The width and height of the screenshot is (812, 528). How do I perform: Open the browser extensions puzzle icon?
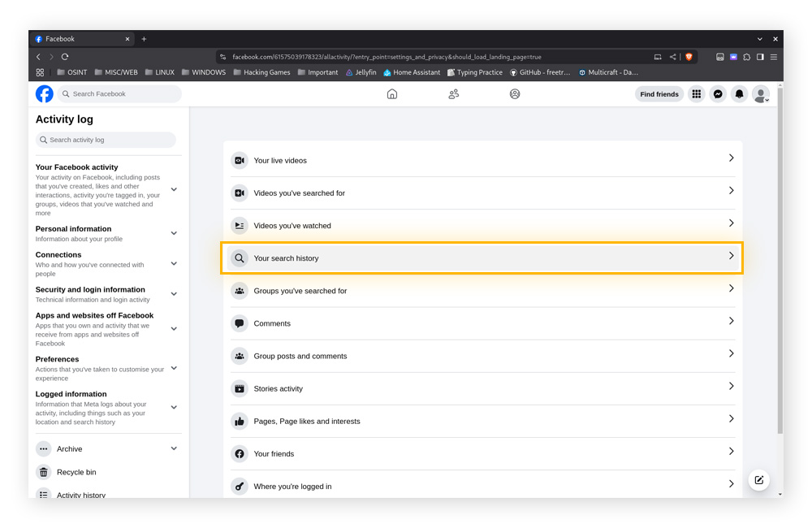[747, 57]
